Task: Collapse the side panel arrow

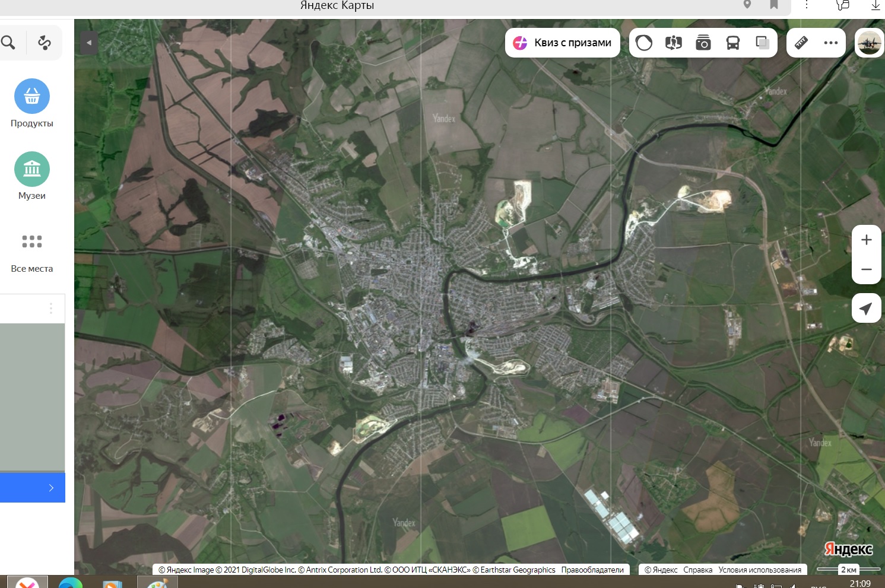Action: [x=89, y=43]
